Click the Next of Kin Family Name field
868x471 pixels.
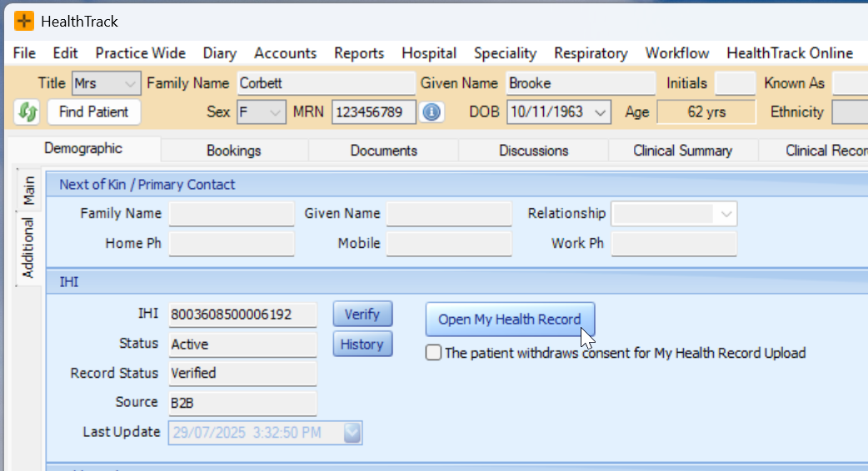point(232,214)
